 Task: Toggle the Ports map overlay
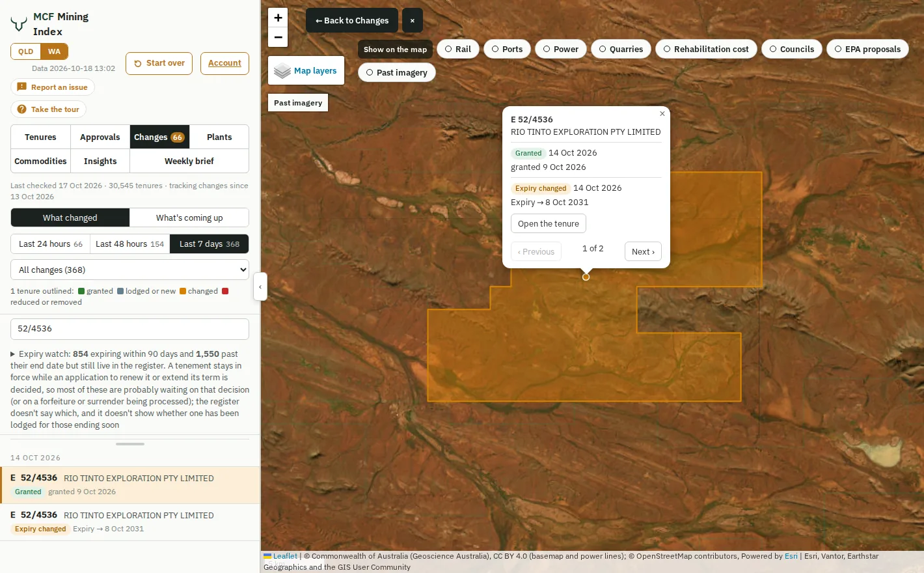(507, 49)
